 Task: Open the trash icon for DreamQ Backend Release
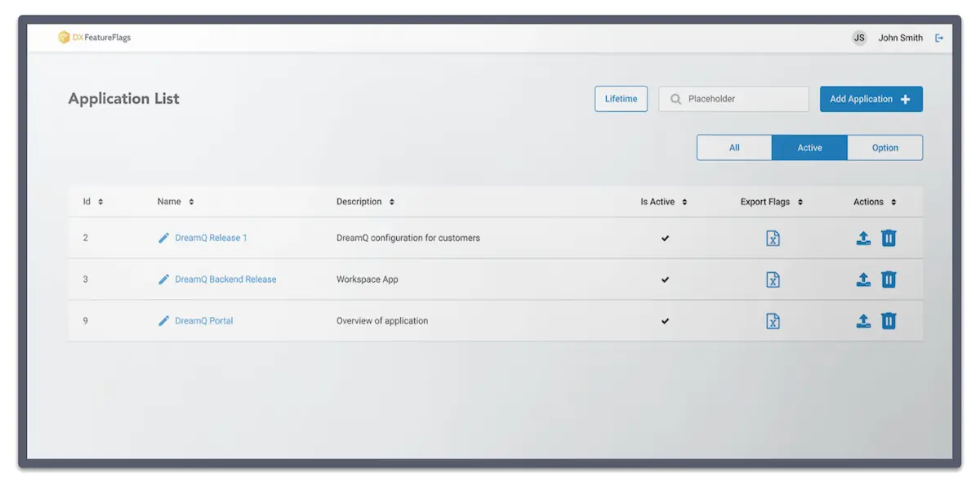coord(889,279)
